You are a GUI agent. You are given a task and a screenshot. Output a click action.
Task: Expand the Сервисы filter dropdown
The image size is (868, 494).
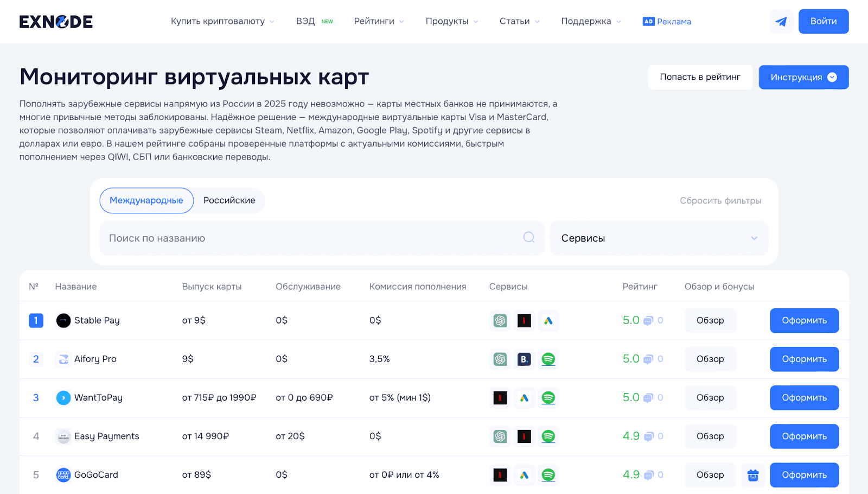[659, 238]
